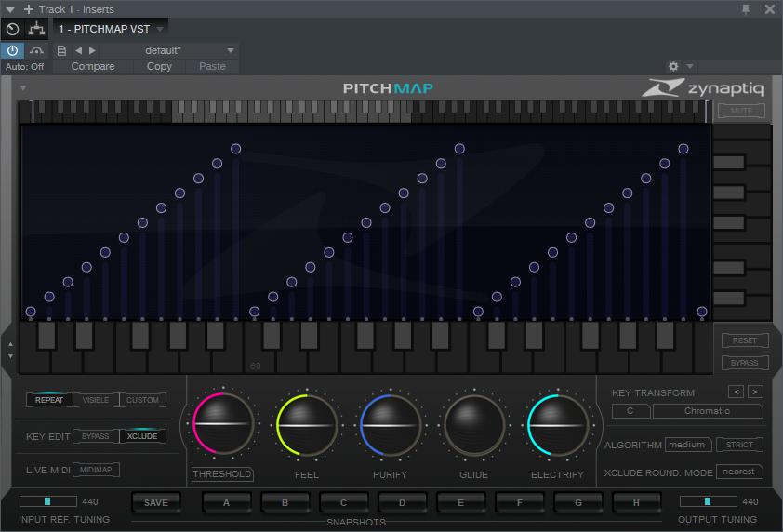Open the preset file menu icon
The image size is (783, 532).
click(61, 50)
